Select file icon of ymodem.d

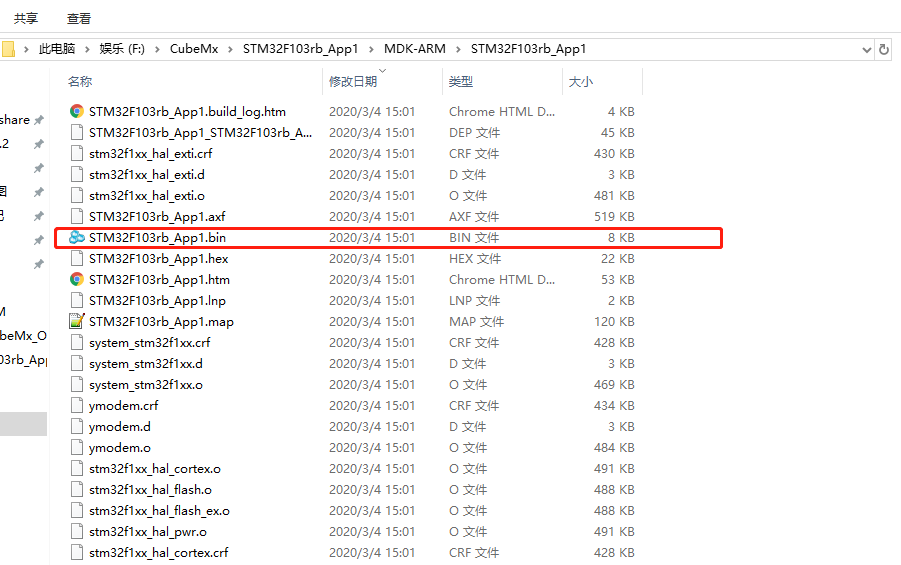76,426
